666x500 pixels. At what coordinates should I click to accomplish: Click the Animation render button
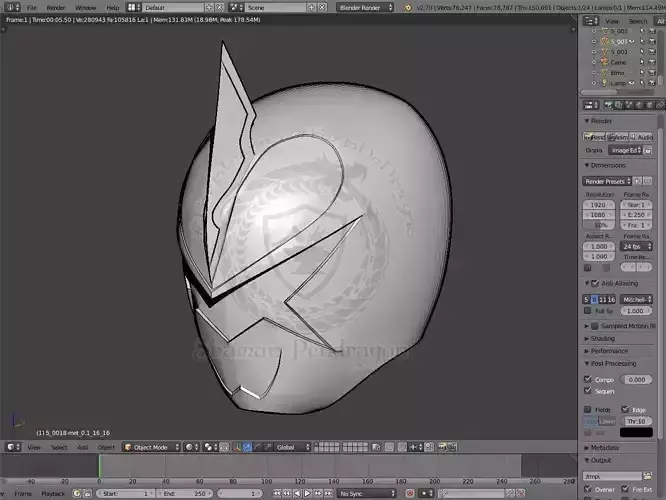(x=617, y=137)
